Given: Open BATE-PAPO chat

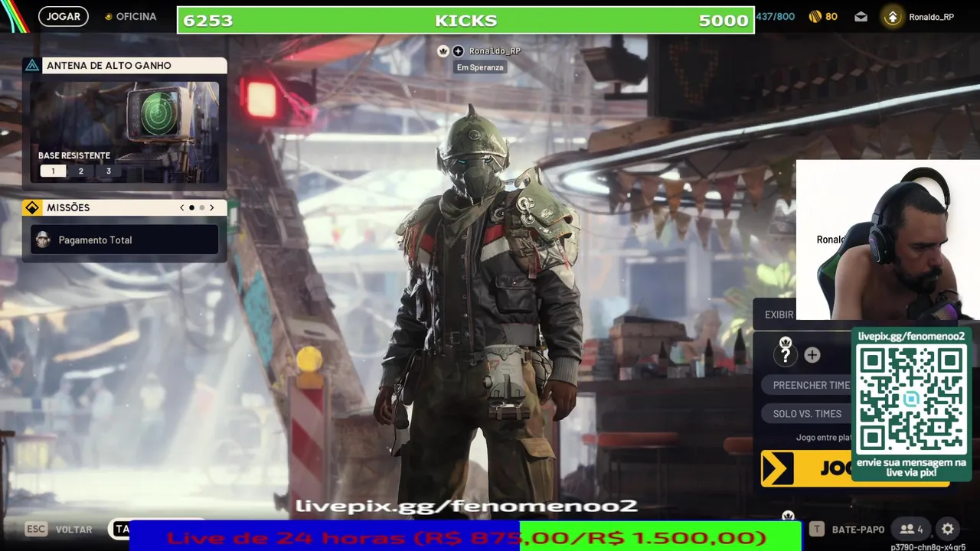Looking at the screenshot, I should pos(858,530).
